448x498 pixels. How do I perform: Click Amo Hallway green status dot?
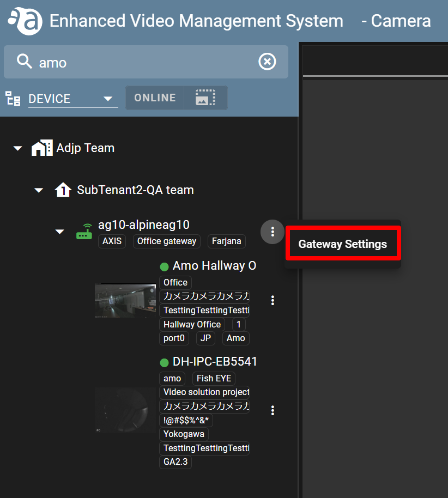coord(164,267)
